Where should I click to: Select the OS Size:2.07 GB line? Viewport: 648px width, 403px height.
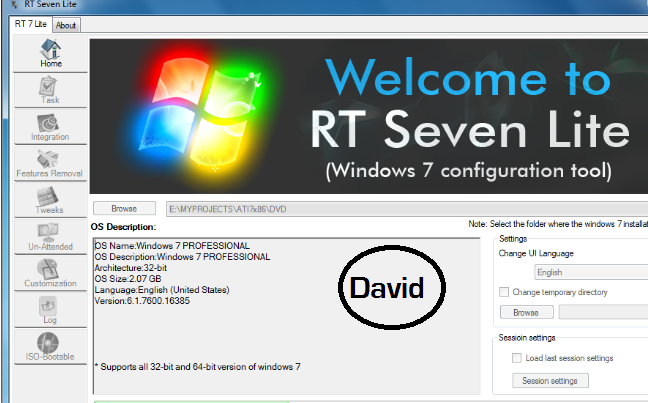click(128, 279)
